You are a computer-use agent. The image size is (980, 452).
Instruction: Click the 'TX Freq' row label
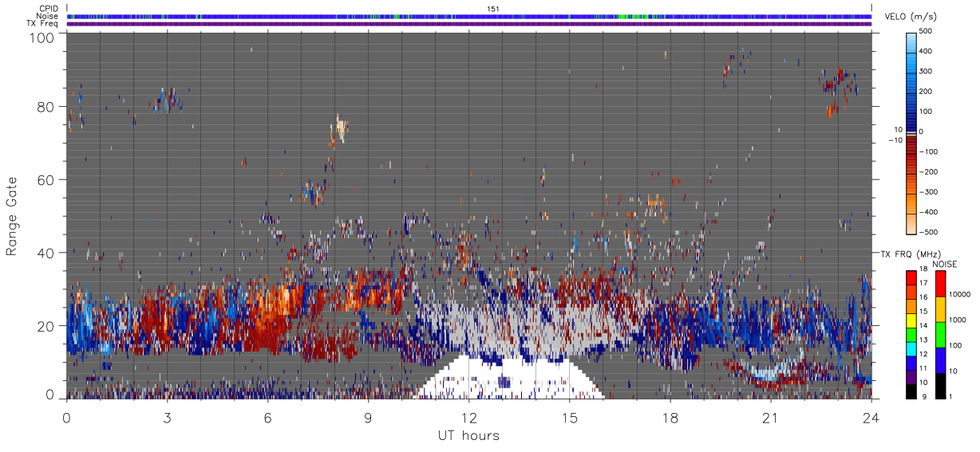click(43, 24)
